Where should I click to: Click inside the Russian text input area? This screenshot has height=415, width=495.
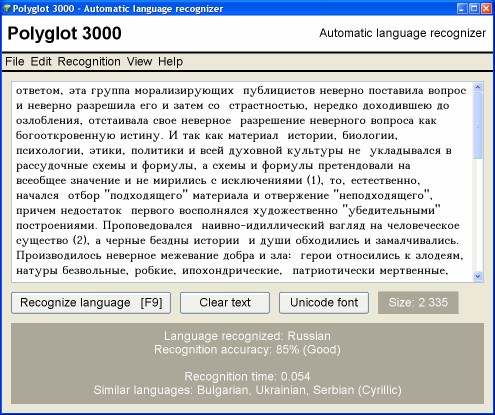(x=242, y=182)
